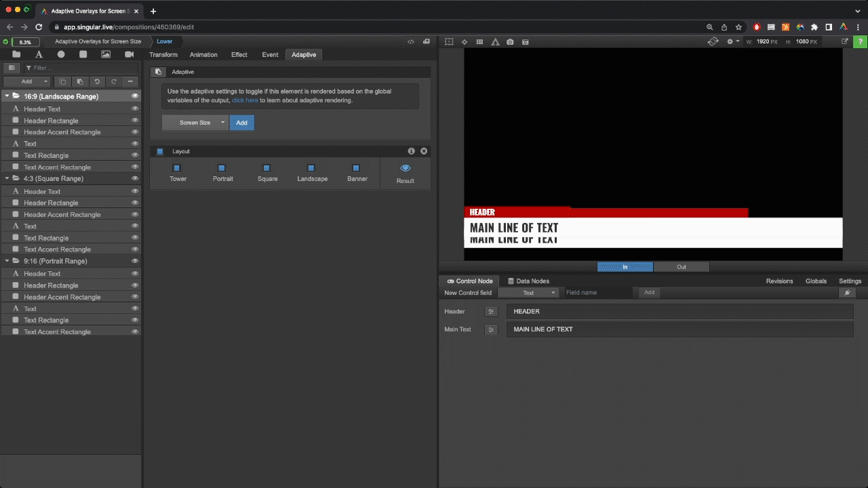The width and height of the screenshot is (868, 488).
Task: Hide the Header Accent Rectangle in 16:9 group
Action: (135, 132)
